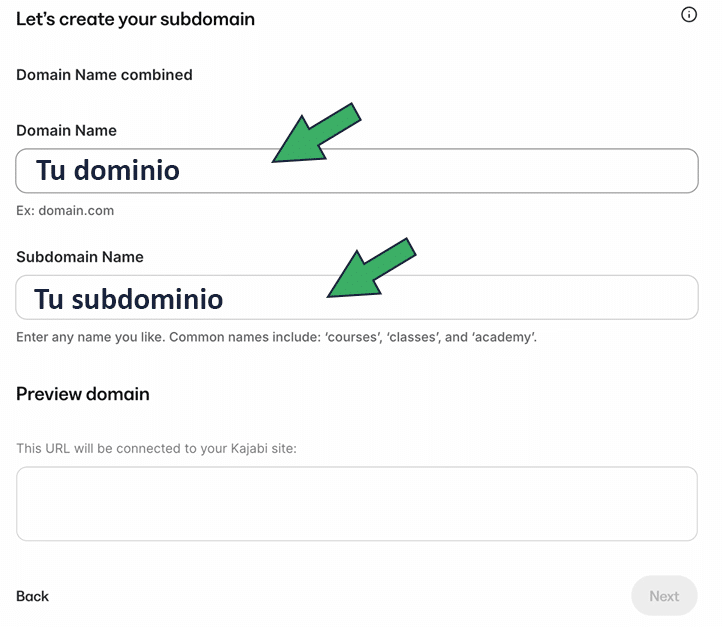Click the word 'classes' in subdomain hint
Image resolution: width=723 pixels, height=627 pixels.
[408, 338]
